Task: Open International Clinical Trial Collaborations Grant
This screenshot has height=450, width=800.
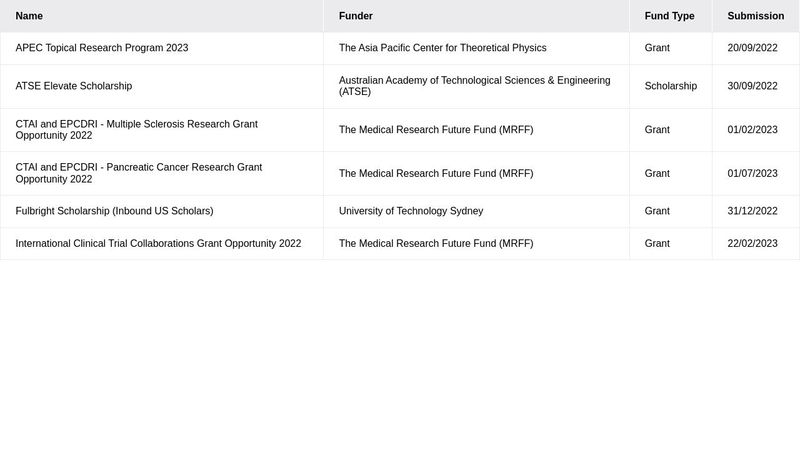Action: tap(158, 243)
